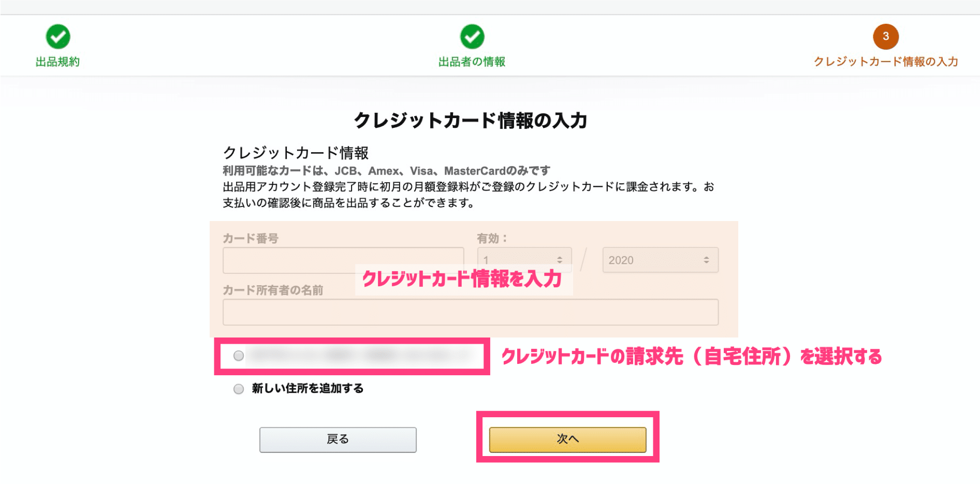Click the yellow 次へ button
Viewport: 980px width, 484px height.
(x=568, y=439)
